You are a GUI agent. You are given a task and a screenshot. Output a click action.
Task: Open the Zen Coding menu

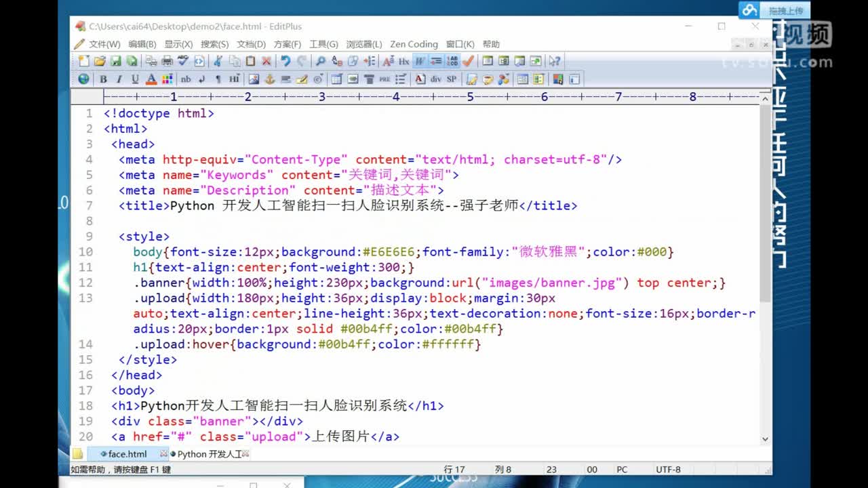pyautogui.click(x=414, y=44)
